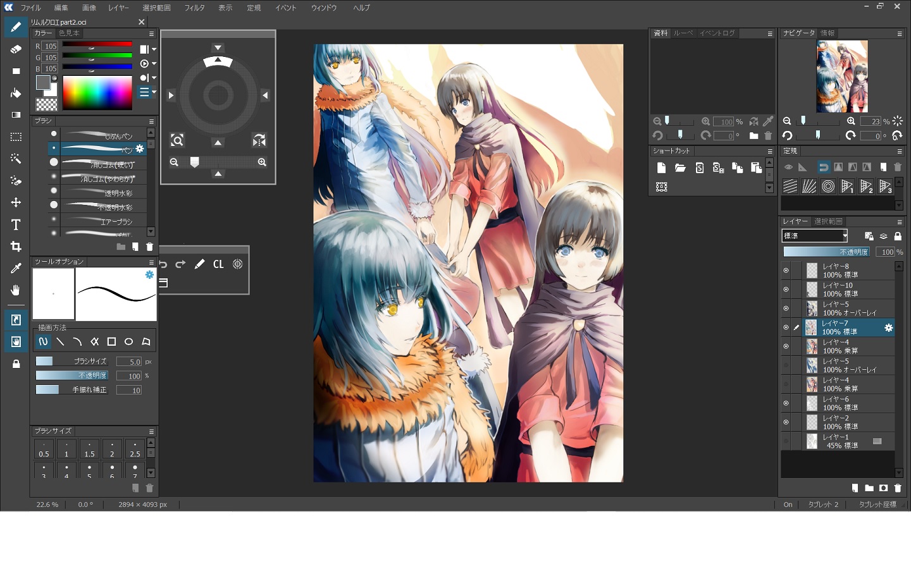Viewport: 911px width, 588px height.
Task: Select the Paint Bucket fill tool
Action: [x=16, y=93]
